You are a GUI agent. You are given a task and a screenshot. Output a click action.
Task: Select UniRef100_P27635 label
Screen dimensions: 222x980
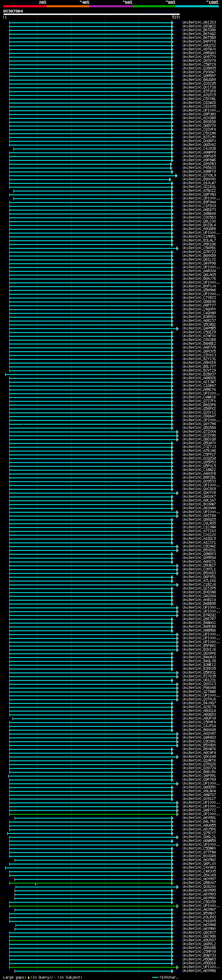click(x=199, y=677)
